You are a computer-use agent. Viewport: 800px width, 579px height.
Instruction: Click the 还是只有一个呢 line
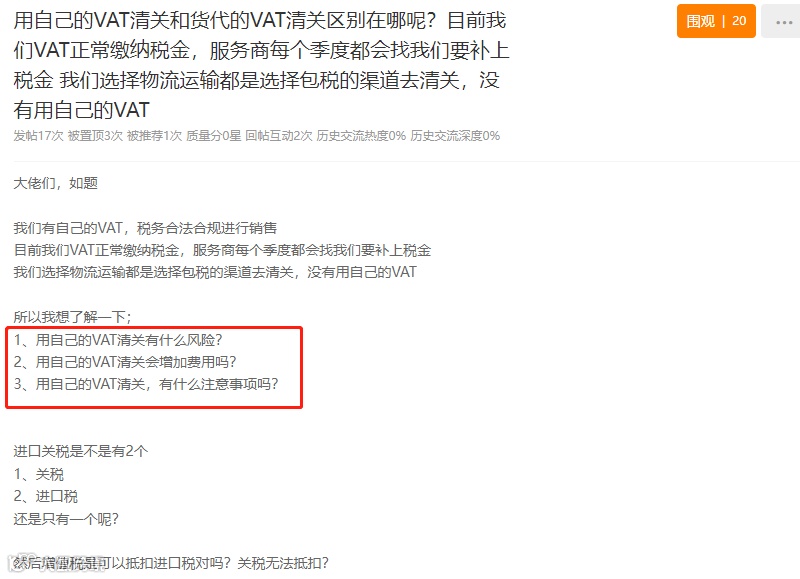click(66, 519)
